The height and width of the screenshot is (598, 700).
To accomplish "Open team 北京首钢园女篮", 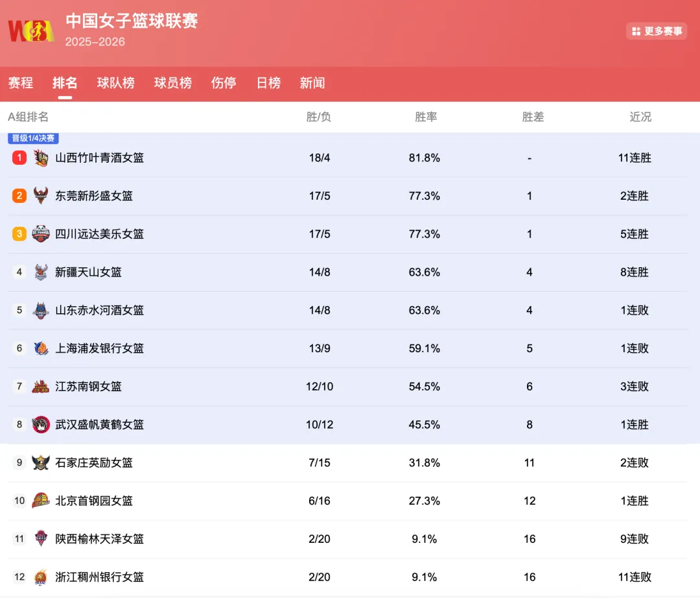I will pos(94,501).
